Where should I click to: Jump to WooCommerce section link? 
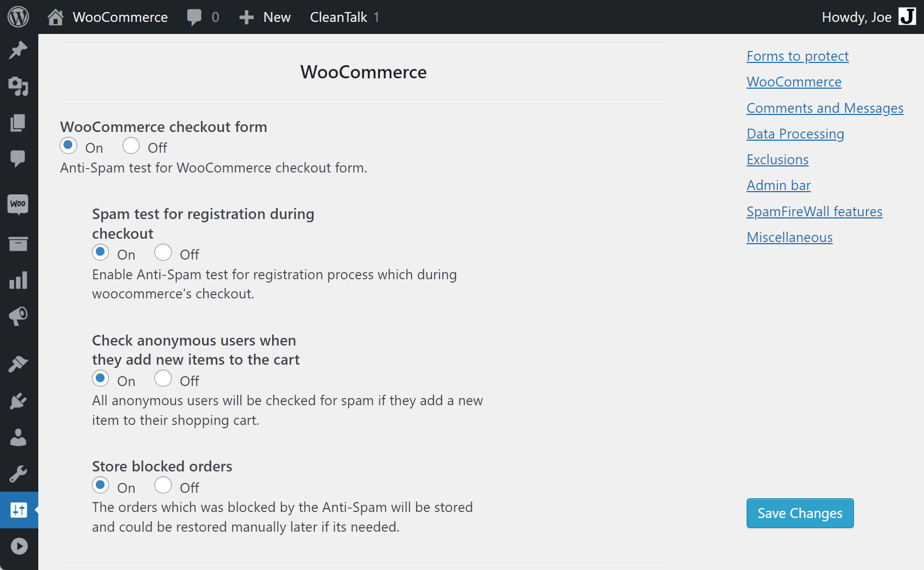pyautogui.click(x=794, y=82)
